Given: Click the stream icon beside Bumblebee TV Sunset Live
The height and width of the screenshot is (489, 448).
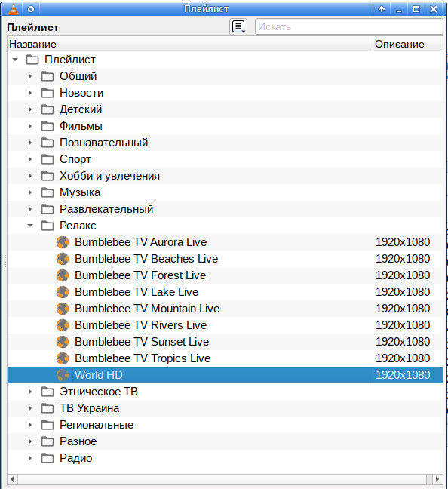Looking at the screenshot, I should pos(63,342).
